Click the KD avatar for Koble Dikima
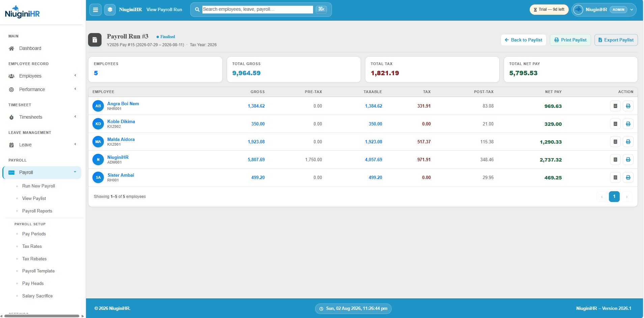Image resolution: width=644 pixels, height=318 pixels. (98, 124)
